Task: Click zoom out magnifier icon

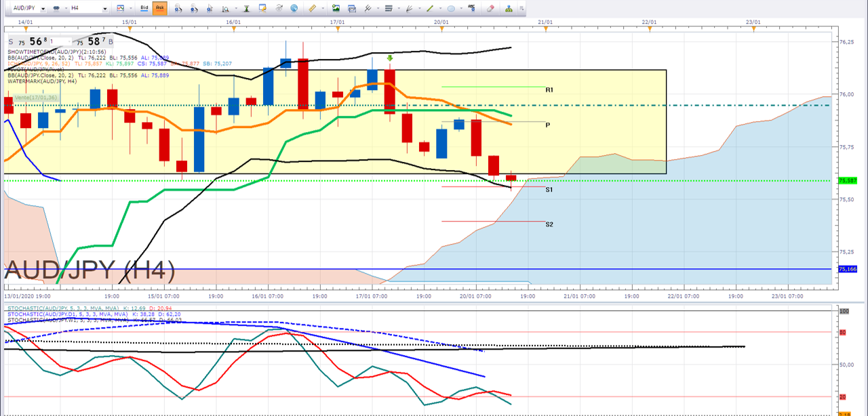Action: click(x=194, y=8)
